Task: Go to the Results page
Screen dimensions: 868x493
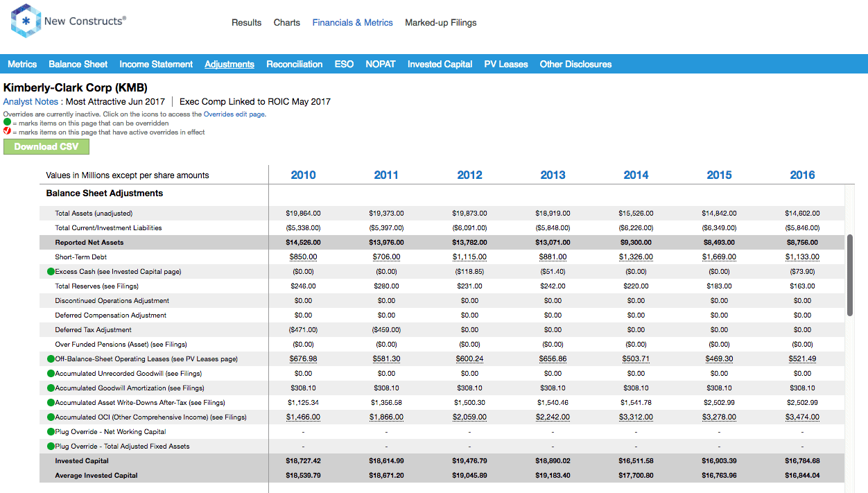Action: point(246,23)
